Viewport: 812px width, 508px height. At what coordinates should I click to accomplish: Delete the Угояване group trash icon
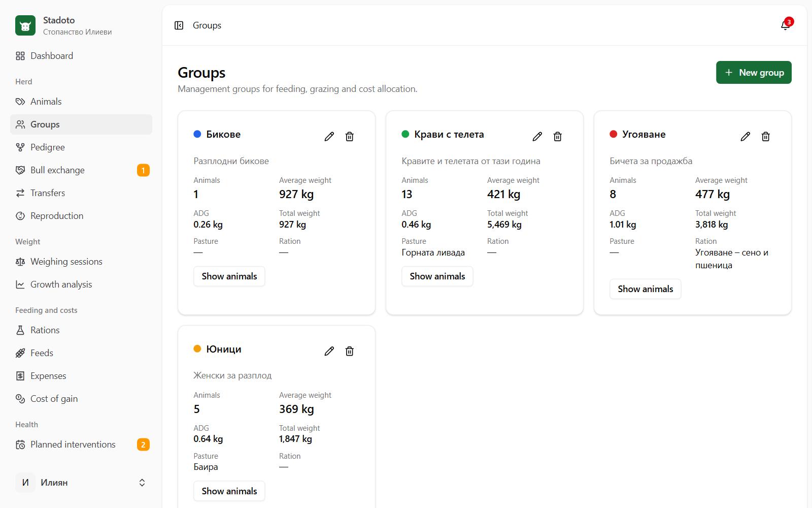766,136
